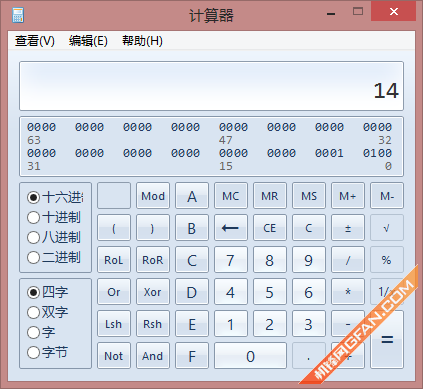Select Dword 双字 size option
Screen dimensions: 423x389
[48, 312]
